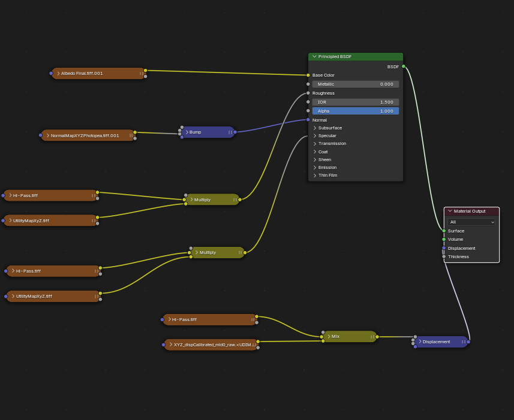Select the XYZ_dispCalibrated_mid0_raw node label
This screenshot has height=420, width=514.
point(214,345)
